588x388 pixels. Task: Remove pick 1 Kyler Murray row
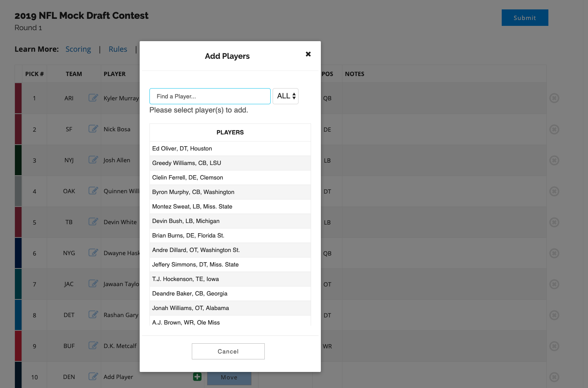pos(554,98)
